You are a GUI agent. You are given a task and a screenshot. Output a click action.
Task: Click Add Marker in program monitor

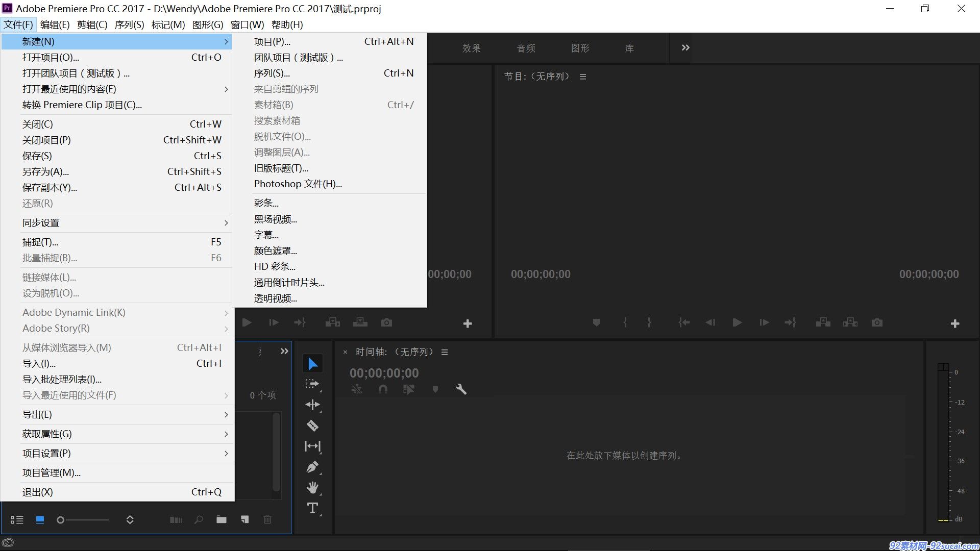click(x=596, y=322)
